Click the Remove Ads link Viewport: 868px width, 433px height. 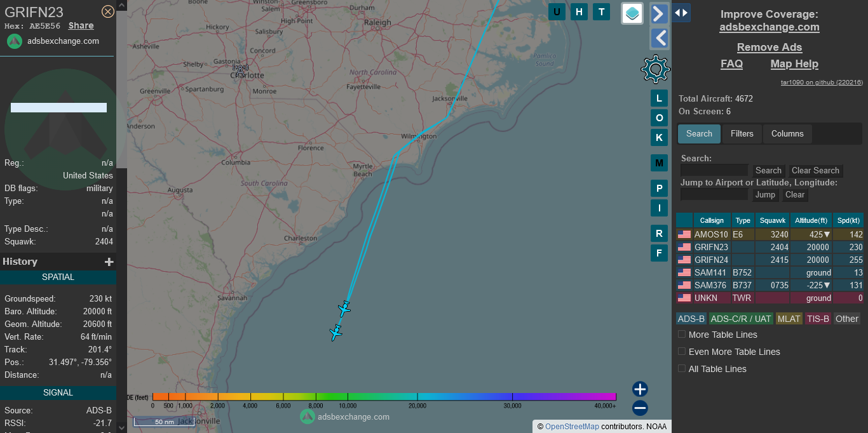[x=770, y=48]
